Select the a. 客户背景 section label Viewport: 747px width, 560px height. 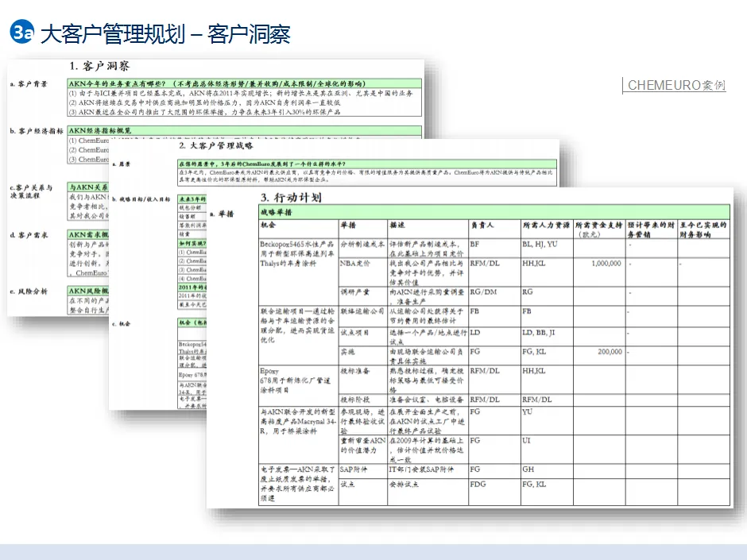point(29,84)
